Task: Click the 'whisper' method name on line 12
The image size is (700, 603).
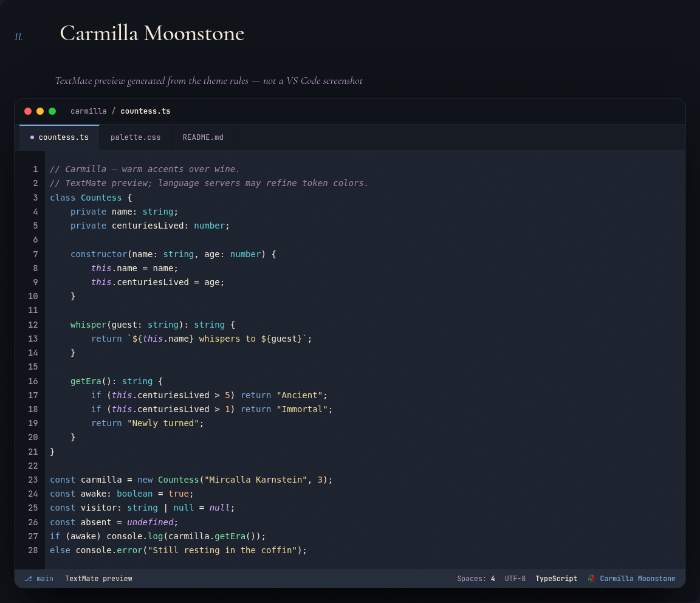Action: 88,325
